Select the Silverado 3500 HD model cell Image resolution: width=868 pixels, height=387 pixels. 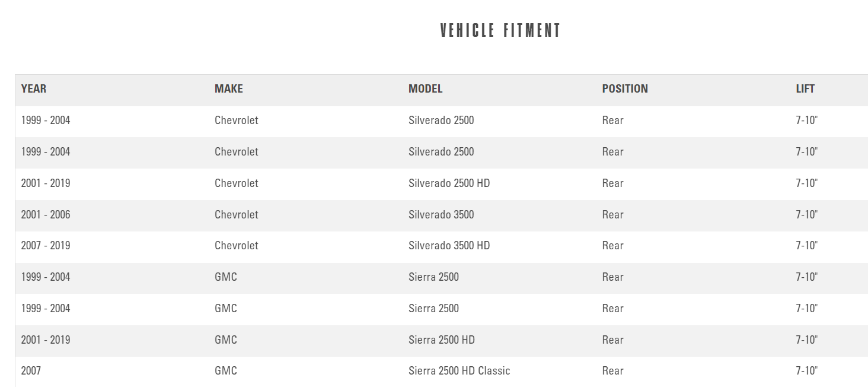point(449,246)
